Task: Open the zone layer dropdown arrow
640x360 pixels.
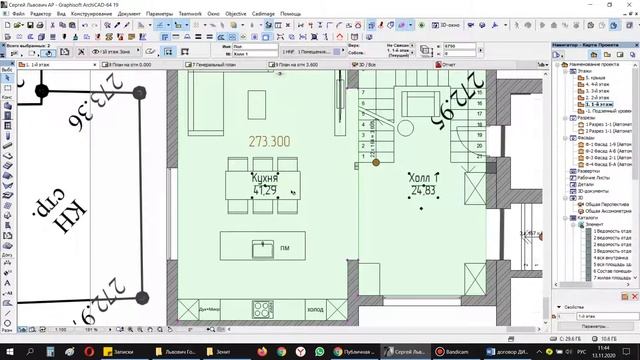Action: [138, 51]
